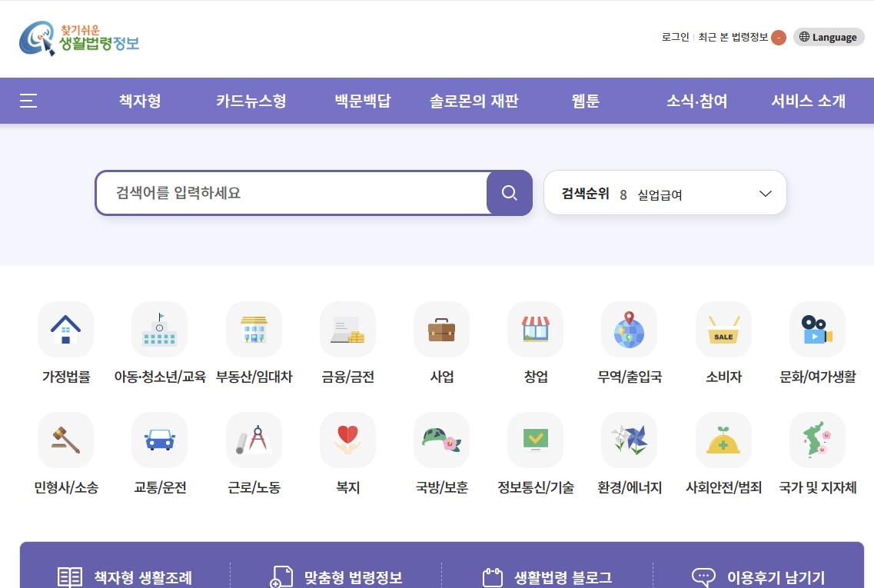Open the 민형사/소송 gavel icon
The width and height of the screenshot is (874, 588).
[x=65, y=440]
